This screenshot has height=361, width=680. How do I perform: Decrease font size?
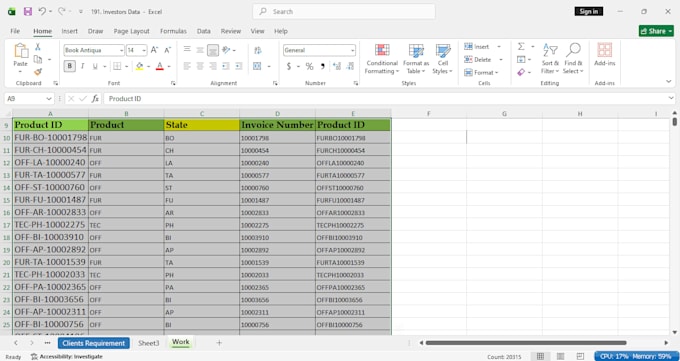167,50
